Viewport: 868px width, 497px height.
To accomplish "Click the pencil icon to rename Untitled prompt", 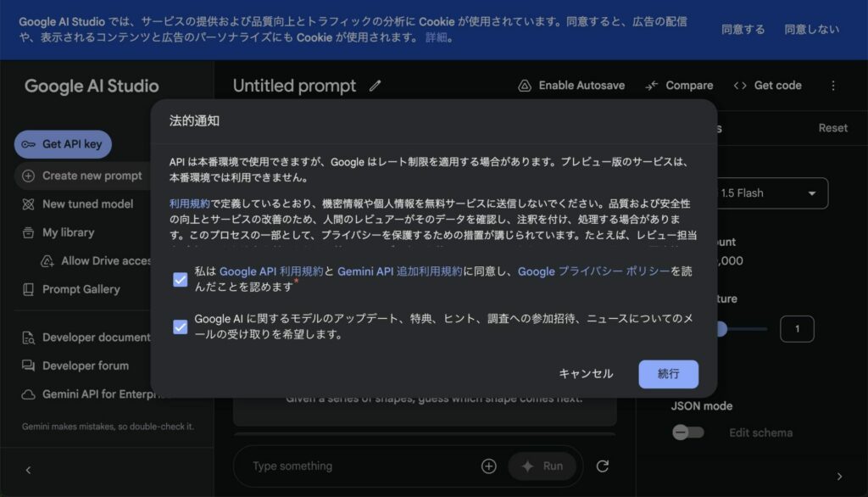I will 376,86.
